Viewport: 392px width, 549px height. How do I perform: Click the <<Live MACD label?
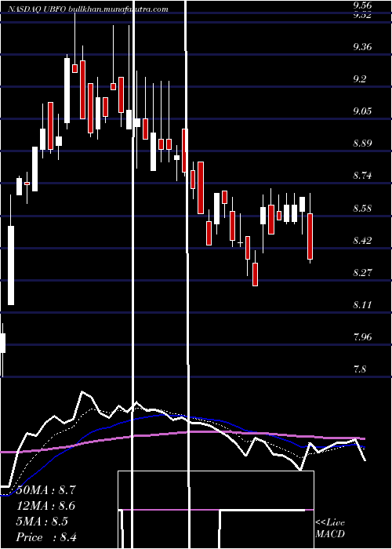tap(330, 529)
